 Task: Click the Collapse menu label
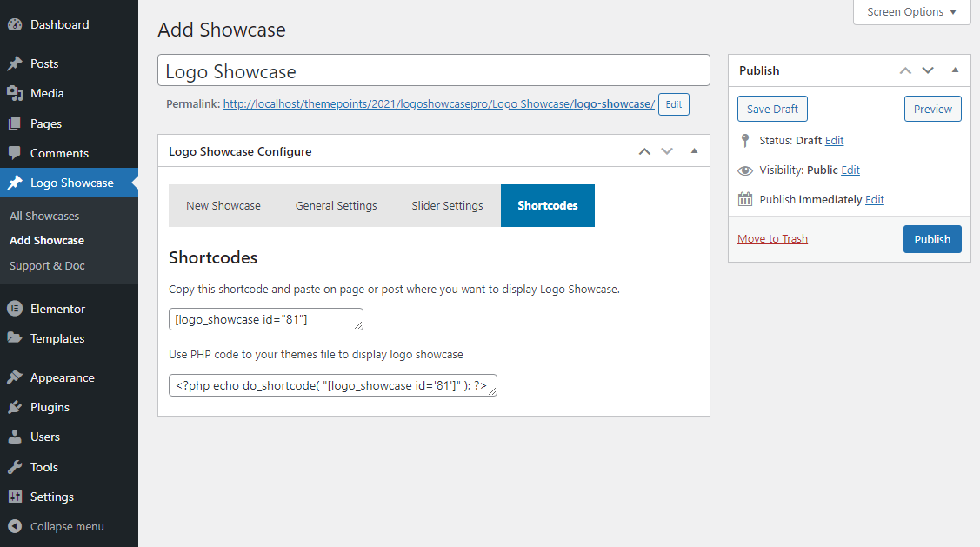tap(67, 526)
